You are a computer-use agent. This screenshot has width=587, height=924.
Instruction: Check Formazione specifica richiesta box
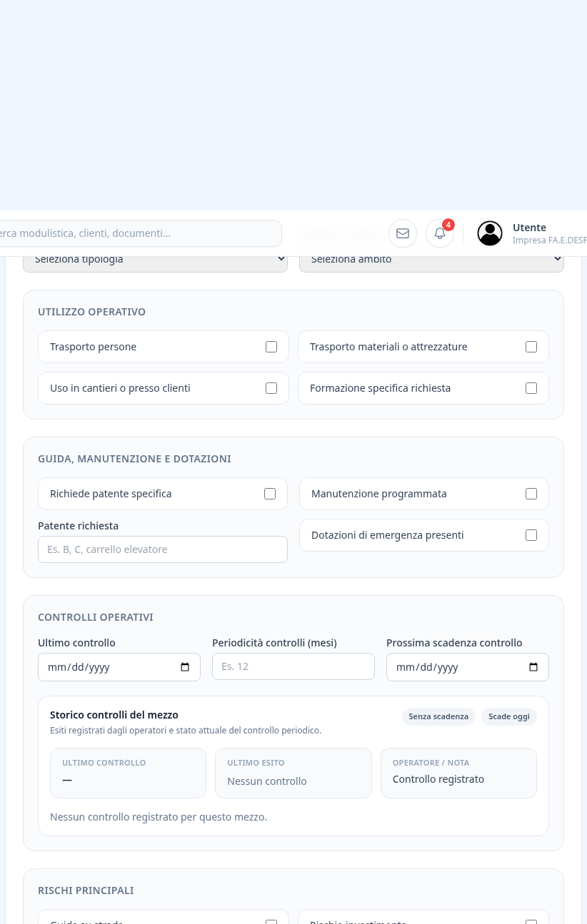click(x=531, y=388)
